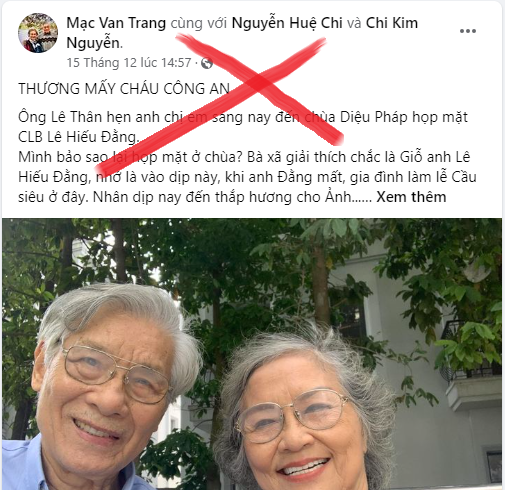Click the "Nguyễn." text on second header line
This screenshot has height=490, width=505.
pos(94,43)
